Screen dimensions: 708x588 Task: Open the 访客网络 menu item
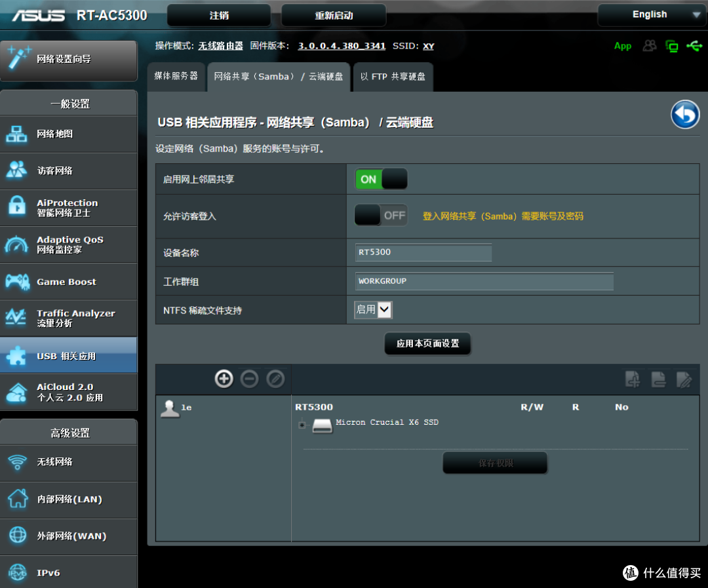[69, 170]
